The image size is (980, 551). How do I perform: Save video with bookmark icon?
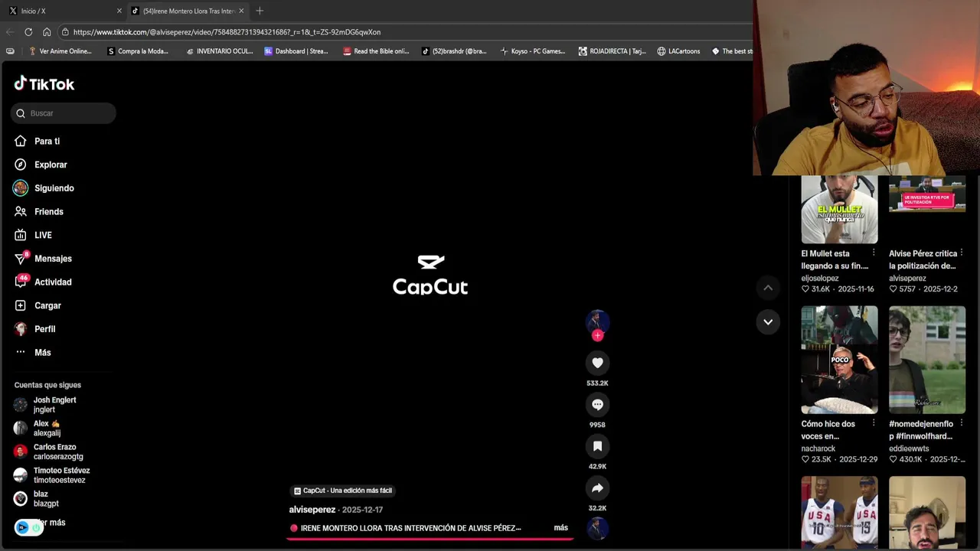coord(597,446)
